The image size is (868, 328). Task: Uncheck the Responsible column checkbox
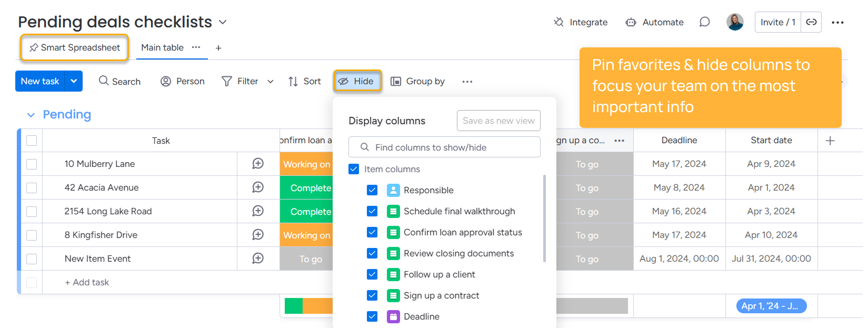tap(372, 190)
